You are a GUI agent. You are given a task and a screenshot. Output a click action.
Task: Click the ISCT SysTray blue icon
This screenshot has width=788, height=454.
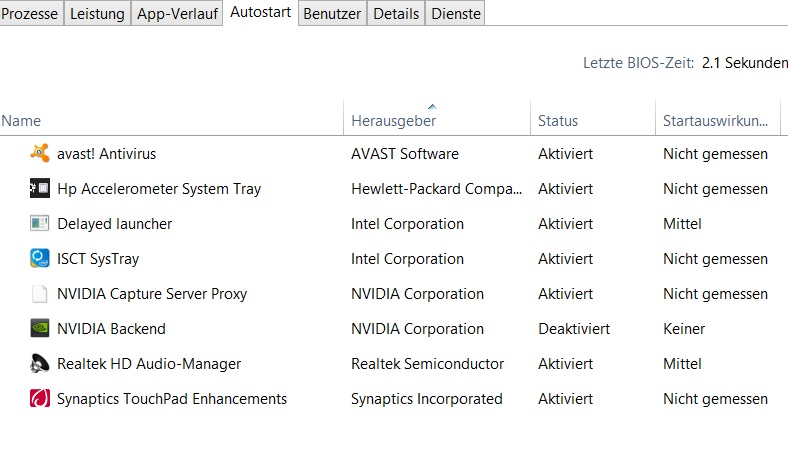point(39,259)
